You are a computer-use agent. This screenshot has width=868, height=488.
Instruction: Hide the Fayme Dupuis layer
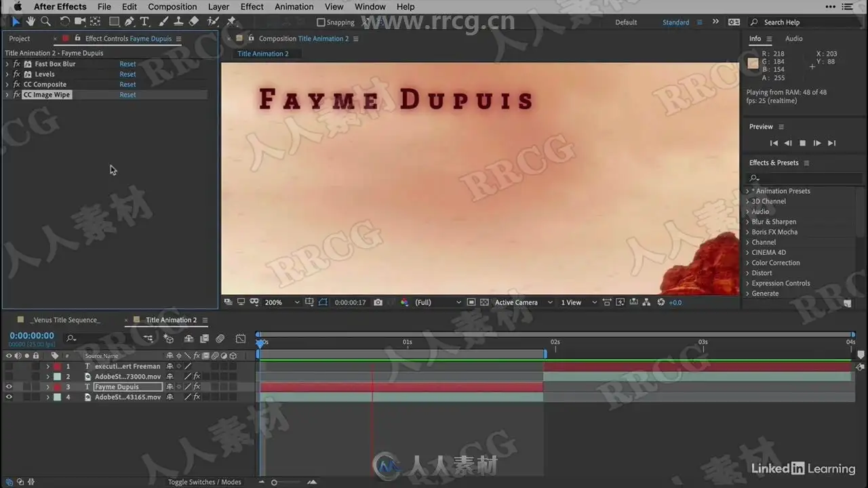click(9, 387)
